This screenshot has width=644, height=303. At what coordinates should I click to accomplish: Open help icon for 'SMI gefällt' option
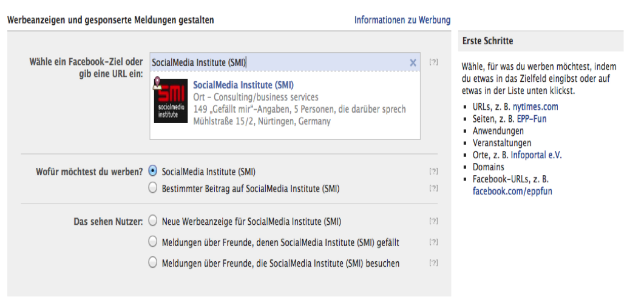click(x=433, y=242)
